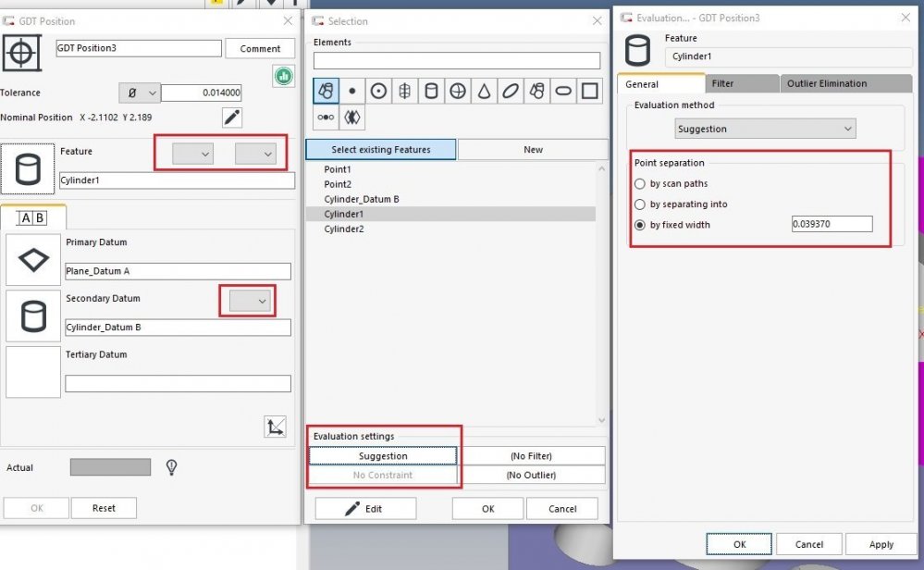The height and width of the screenshot is (570, 924).
Task: Click the coordinate system axes icon
Action: 276,427
